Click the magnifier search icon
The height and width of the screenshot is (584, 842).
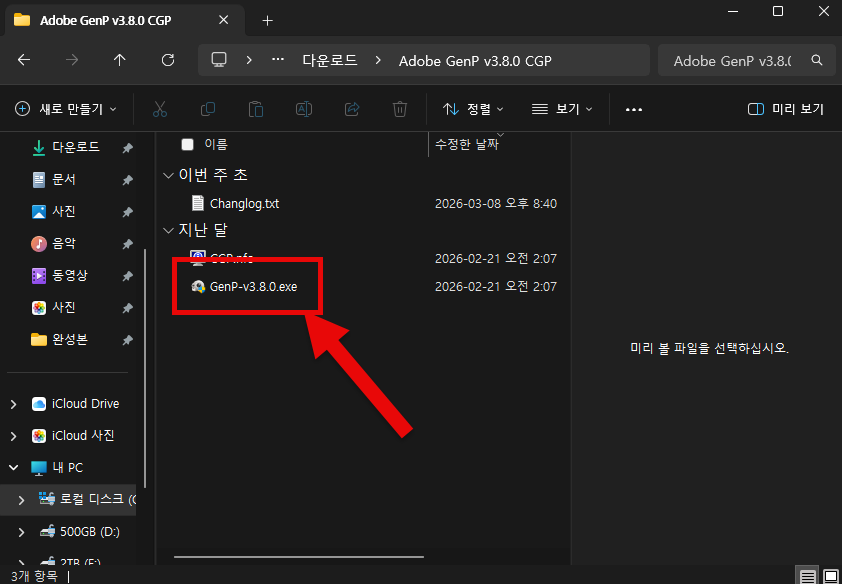point(817,60)
